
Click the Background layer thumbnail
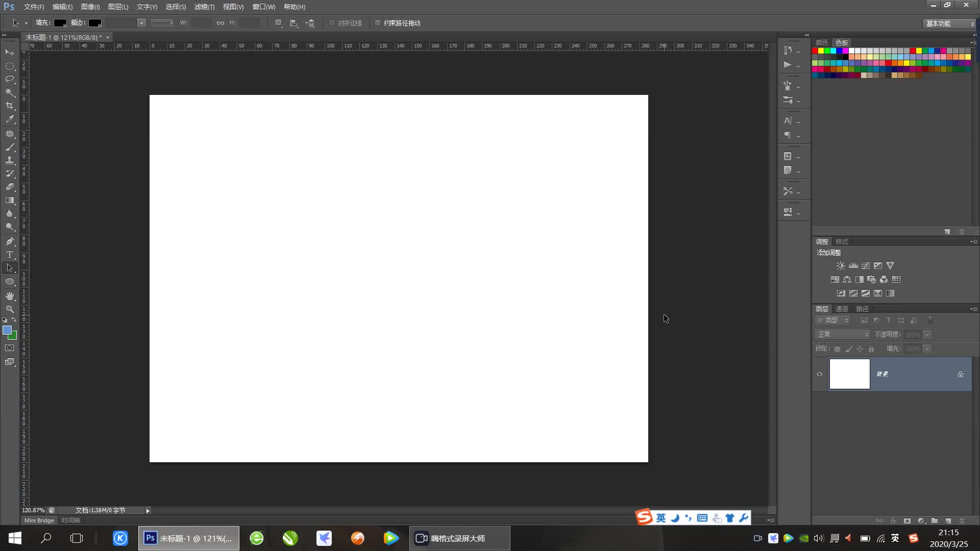pyautogui.click(x=849, y=374)
